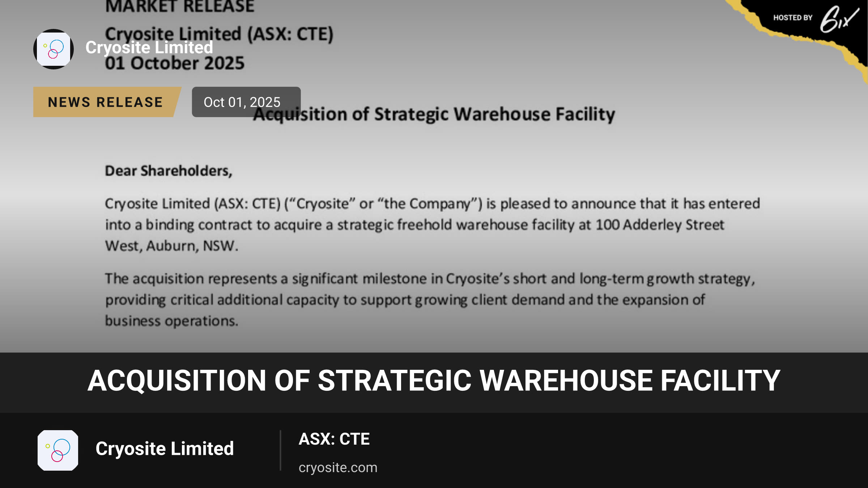Image resolution: width=868 pixels, height=488 pixels.
Task: Click the Dear Shareholders greeting
Action: click(169, 171)
